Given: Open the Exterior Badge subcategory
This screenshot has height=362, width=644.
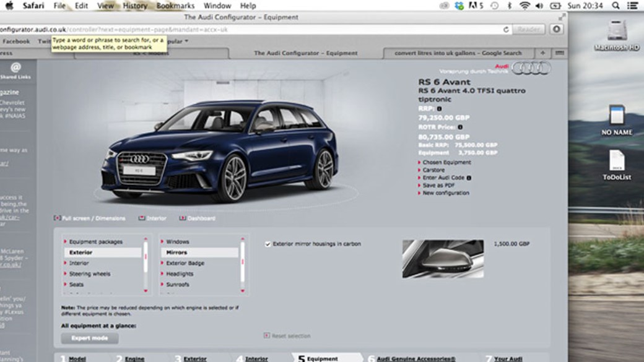Looking at the screenshot, I should point(185,263).
